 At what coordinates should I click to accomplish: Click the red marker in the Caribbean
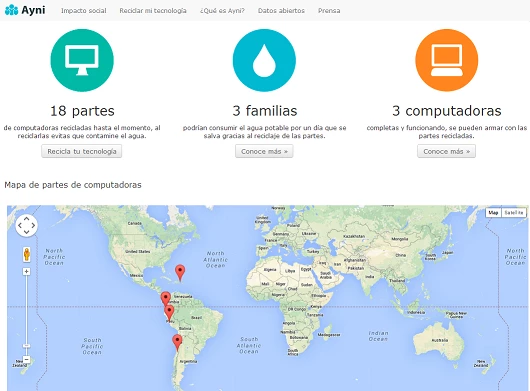pyautogui.click(x=180, y=272)
